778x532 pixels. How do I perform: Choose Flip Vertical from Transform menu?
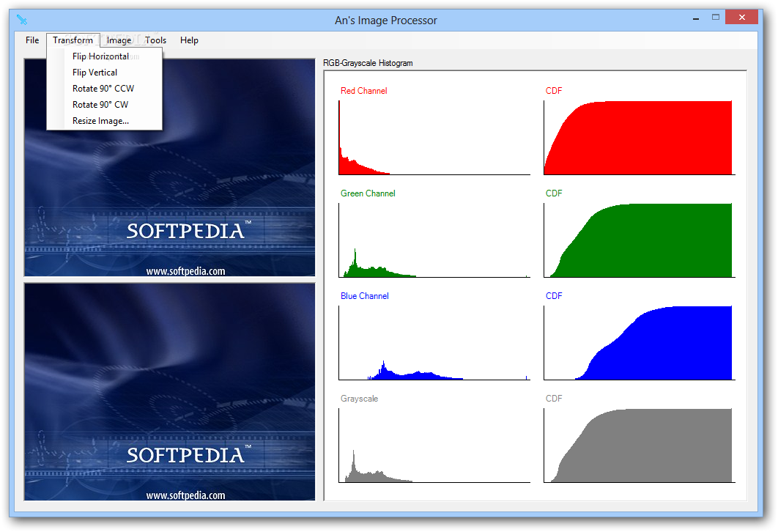pos(105,73)
